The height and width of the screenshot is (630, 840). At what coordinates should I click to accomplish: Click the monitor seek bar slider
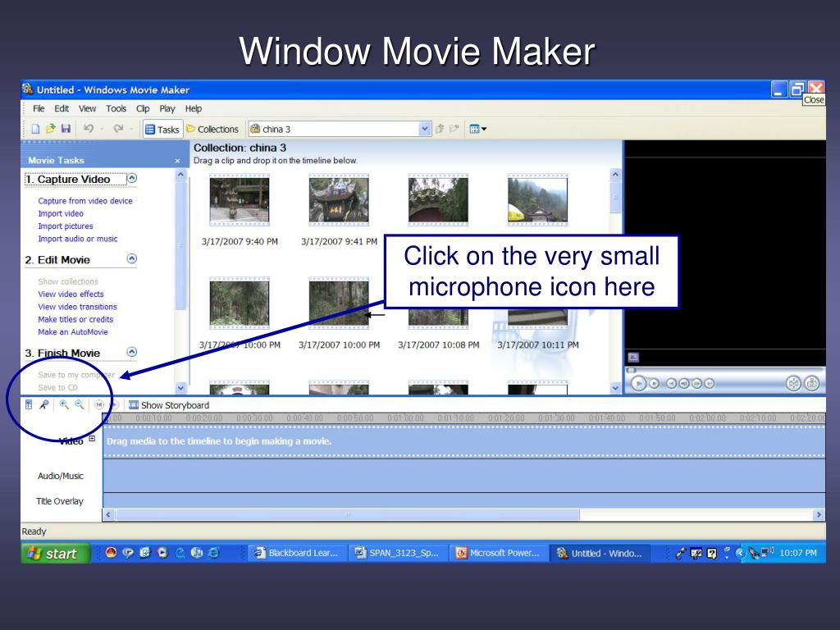tap(632, 370)
